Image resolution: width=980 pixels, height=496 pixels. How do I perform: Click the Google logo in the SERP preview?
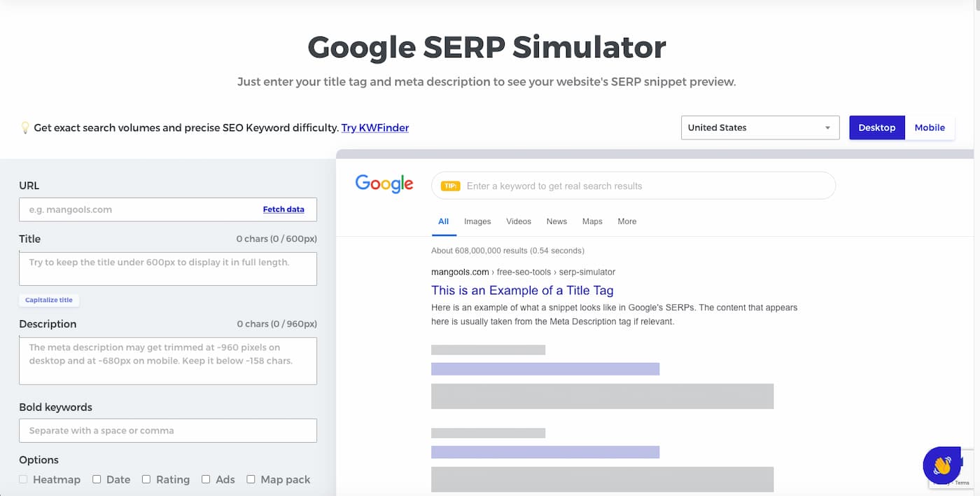click(x=384, y=183)
